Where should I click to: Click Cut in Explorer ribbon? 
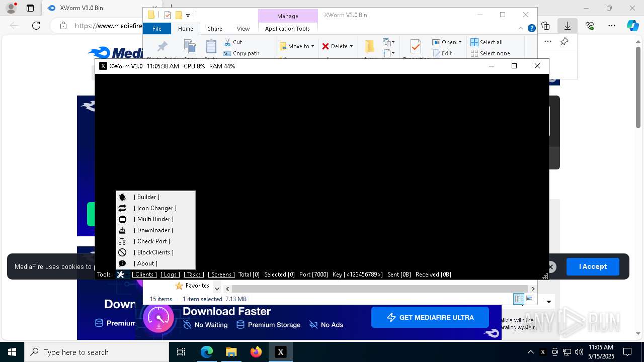tap(233, 42)
